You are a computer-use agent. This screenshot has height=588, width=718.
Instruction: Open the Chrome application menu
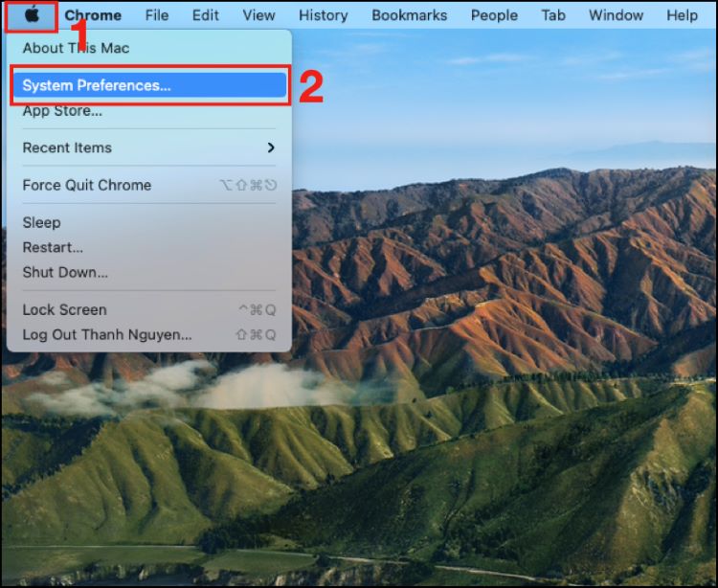coord(93,15)
